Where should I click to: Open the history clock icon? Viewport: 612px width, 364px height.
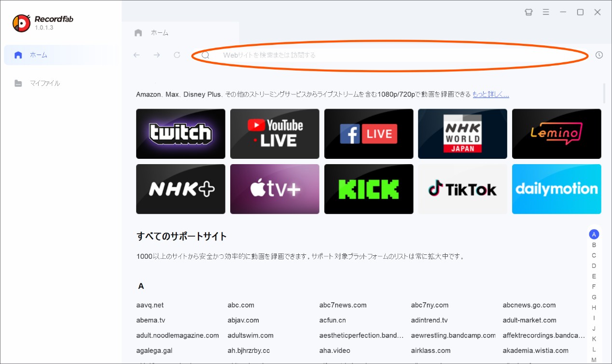[x=599, y=55]
